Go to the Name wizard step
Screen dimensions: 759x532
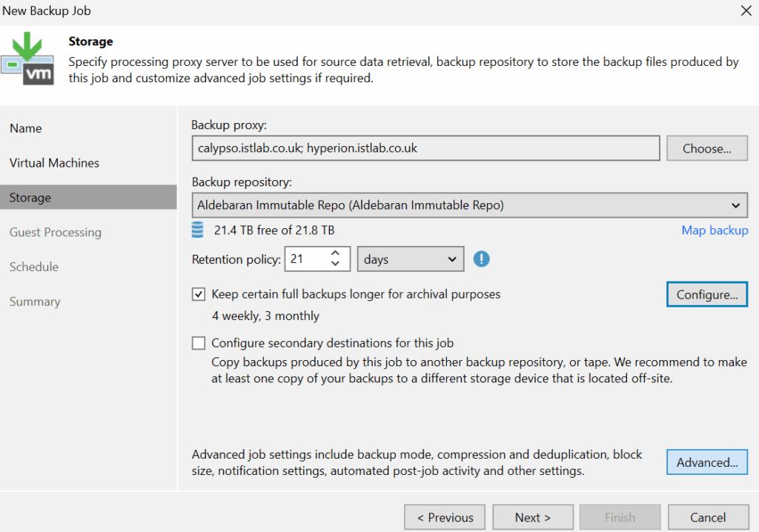pyautogui.click(x=26, y=128)
